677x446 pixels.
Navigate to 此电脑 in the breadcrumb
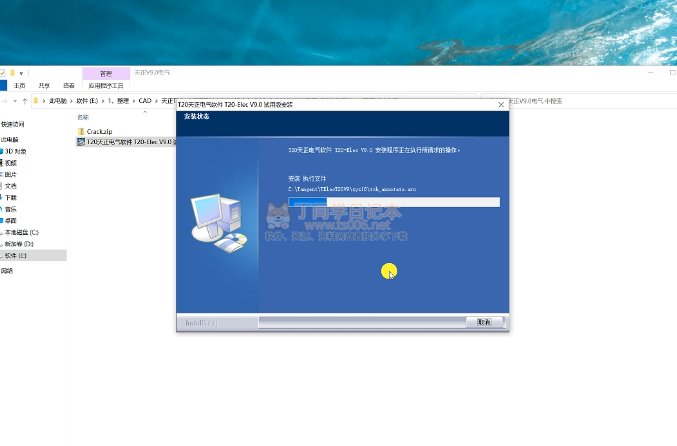57,101
